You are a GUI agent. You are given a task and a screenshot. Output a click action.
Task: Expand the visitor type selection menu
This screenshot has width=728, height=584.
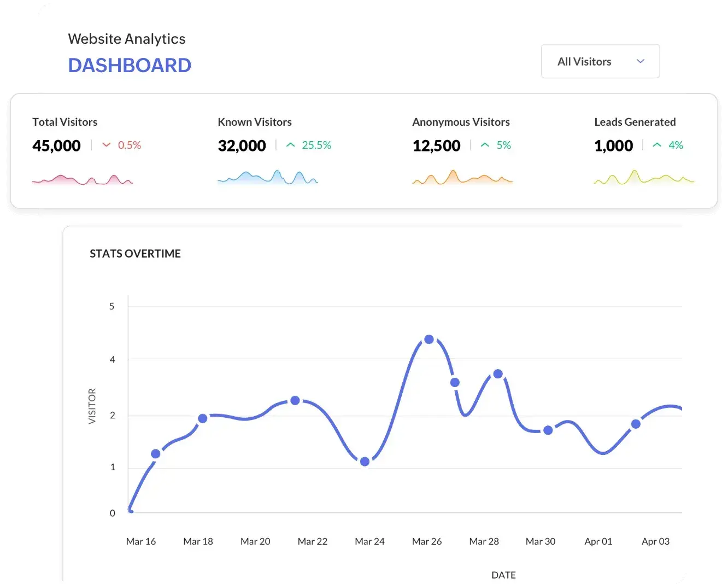pos(600,61)
